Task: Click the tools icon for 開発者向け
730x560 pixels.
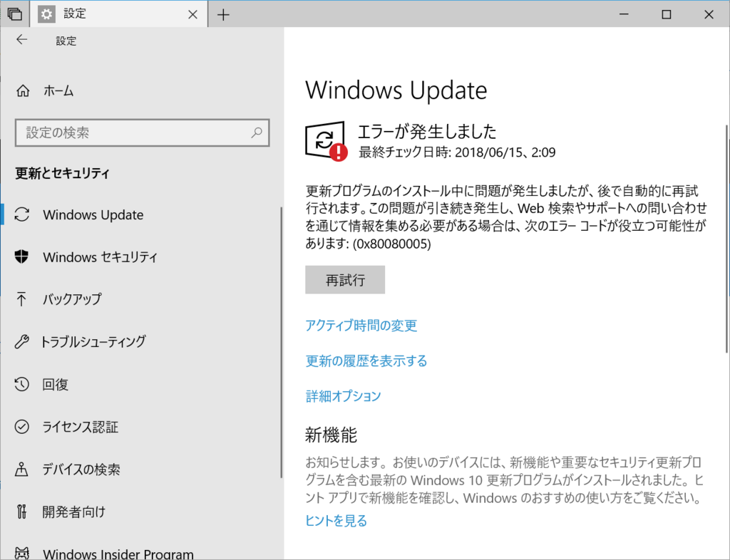Action: 21,512
